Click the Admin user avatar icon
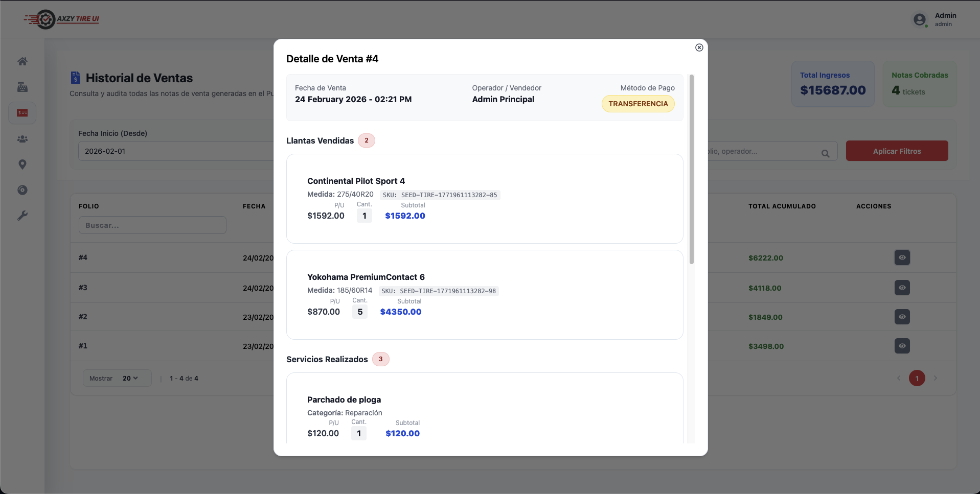The height and width of the screenshot is (494, 980). (x=919, y=19)
